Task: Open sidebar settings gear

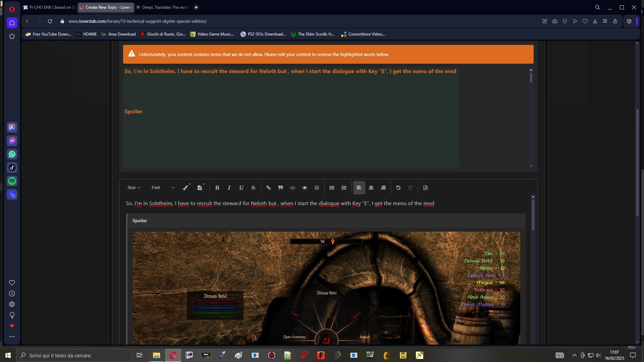Action: coord(12,304)
